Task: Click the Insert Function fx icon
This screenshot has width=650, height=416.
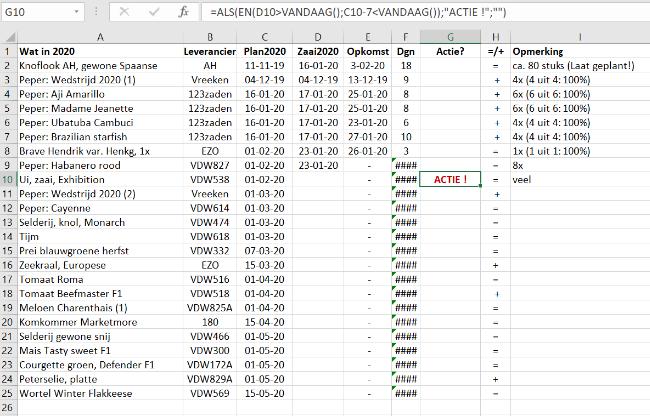Action: coord(183,13)
